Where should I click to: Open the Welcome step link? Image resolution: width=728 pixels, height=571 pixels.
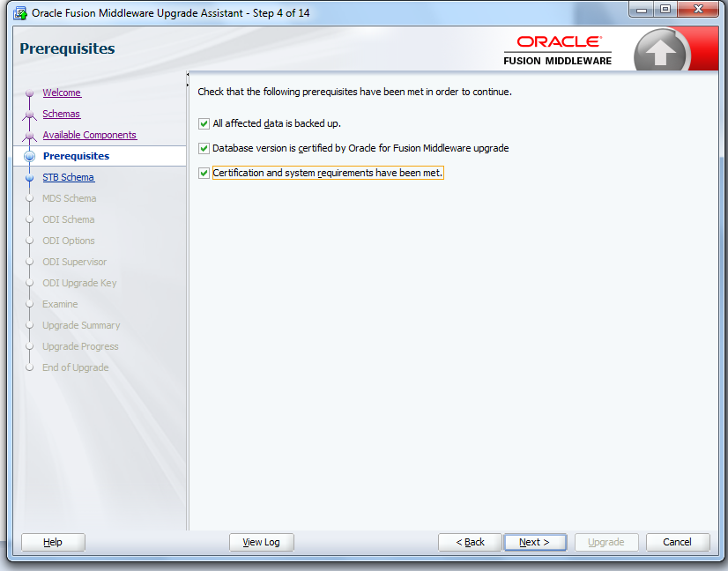coord(62,93)
